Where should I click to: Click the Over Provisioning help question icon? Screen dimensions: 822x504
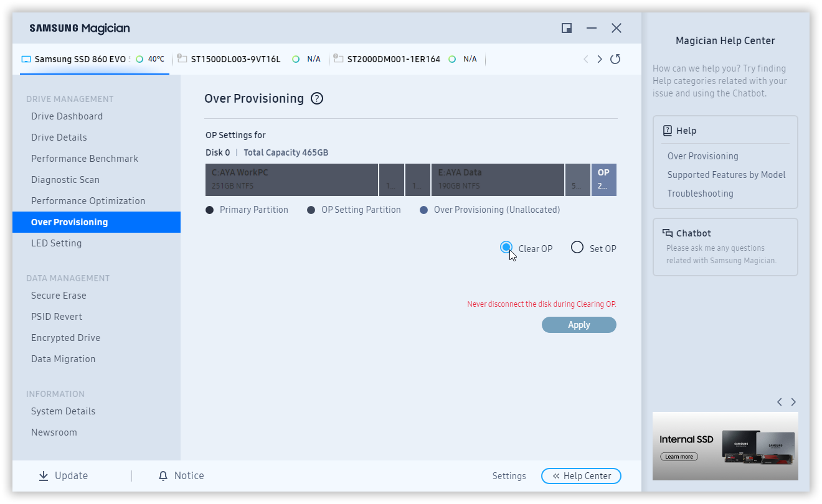click(317, 98)
